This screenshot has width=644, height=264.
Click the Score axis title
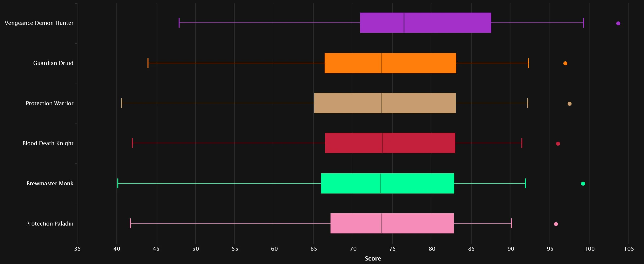(x=373, y=259)
